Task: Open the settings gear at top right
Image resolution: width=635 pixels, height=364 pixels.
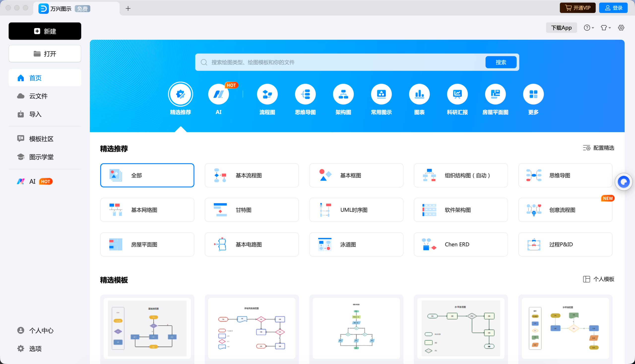Action: click(x=621, y=28)
